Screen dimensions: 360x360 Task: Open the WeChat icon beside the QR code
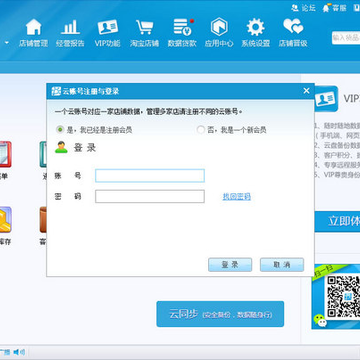click(x=320, y=320)
